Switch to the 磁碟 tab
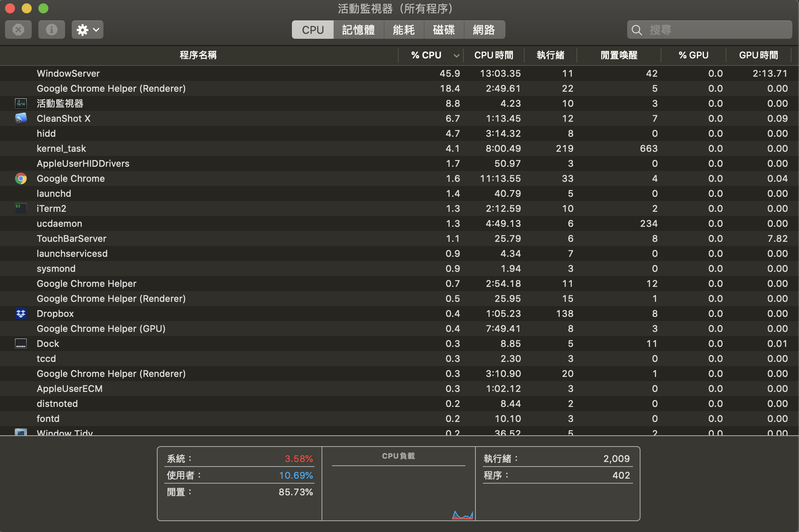 pos(444,30)
